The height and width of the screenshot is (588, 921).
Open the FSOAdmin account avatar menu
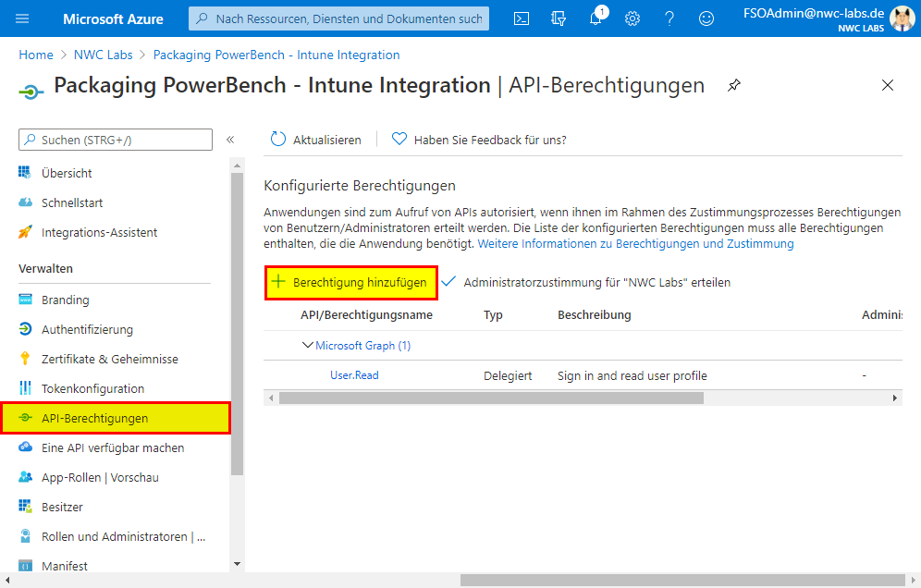(902, 18)
